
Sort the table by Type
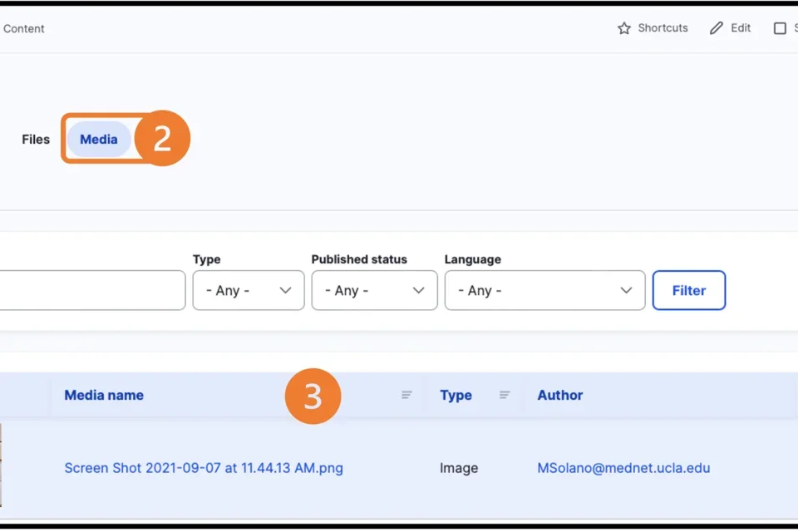(456, 395)
